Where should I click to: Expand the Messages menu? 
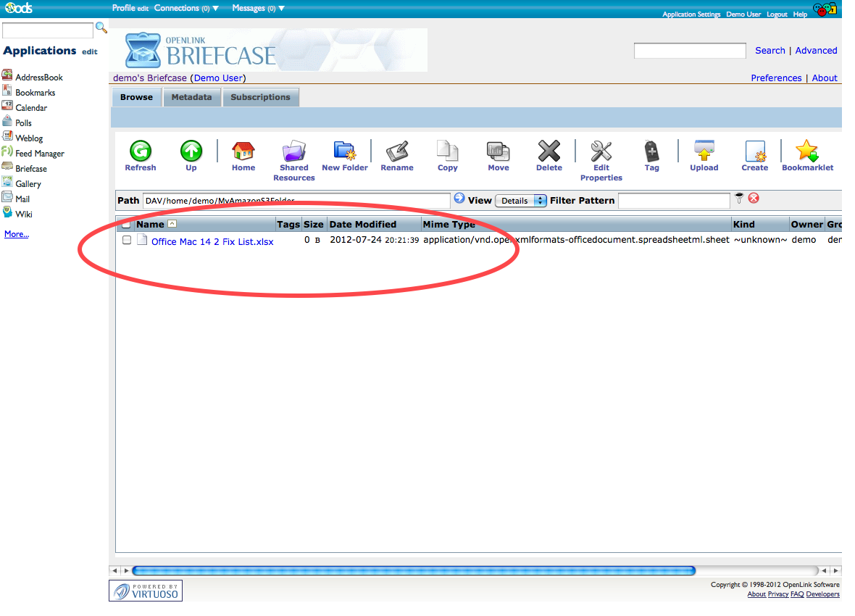click(x=258, y=8)
